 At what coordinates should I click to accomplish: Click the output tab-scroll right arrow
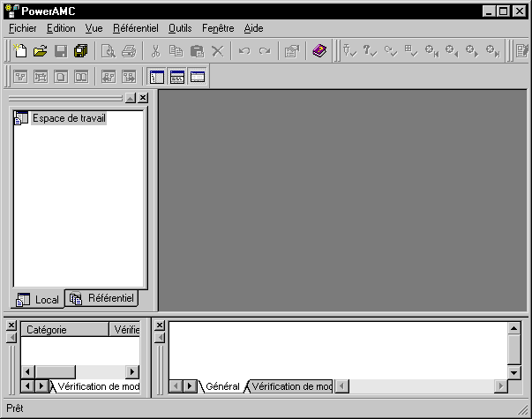[190, 386]
